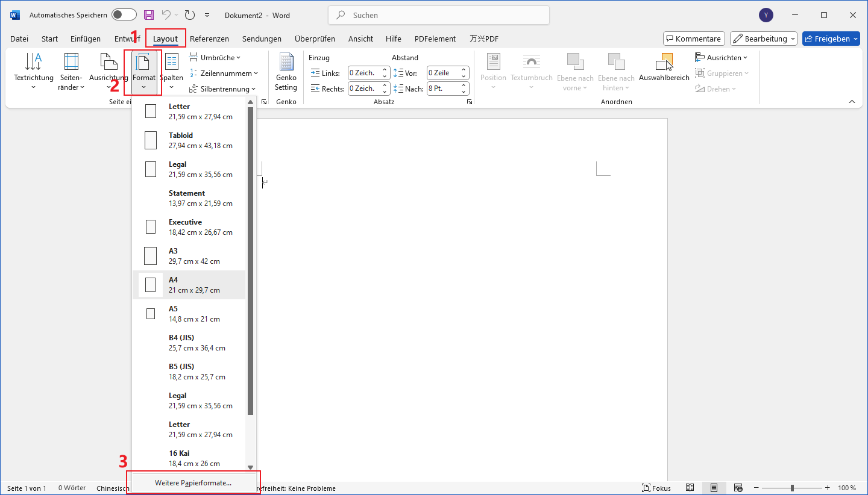Viewport: 868px width, 495px height.
Task: Switch to print layout view icon
Action: [714, 488]
